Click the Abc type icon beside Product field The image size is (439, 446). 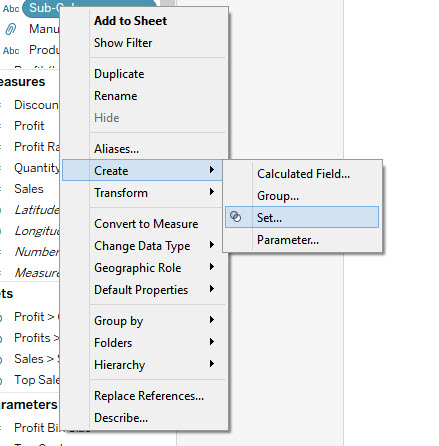[x=11, y=51]
